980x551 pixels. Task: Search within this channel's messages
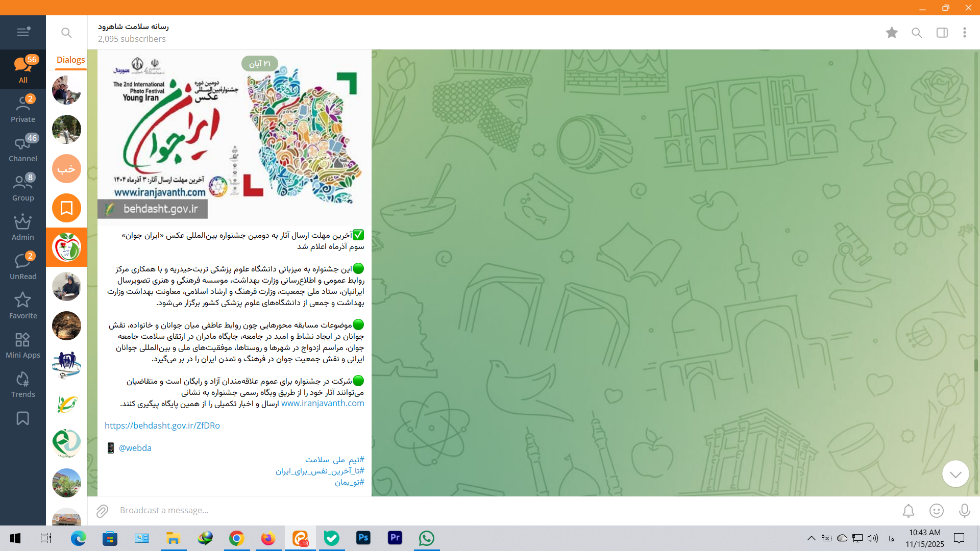(x=917, y=33)
